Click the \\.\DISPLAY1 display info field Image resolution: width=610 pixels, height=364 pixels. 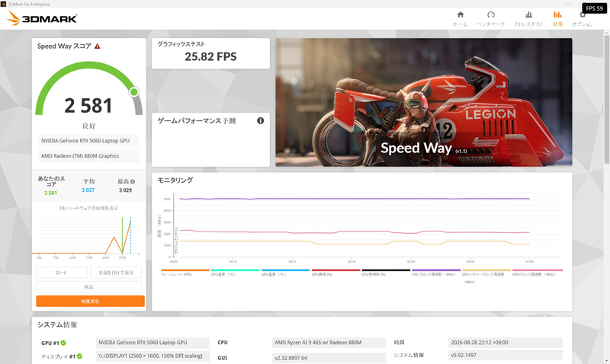pyautogui.click(x=152, y=356)
